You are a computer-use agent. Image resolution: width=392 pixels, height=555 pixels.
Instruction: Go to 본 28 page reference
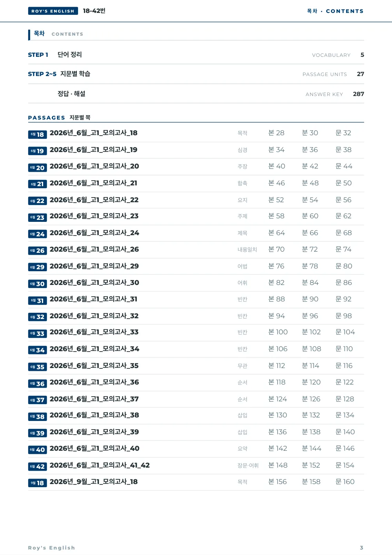pos(276,133)
